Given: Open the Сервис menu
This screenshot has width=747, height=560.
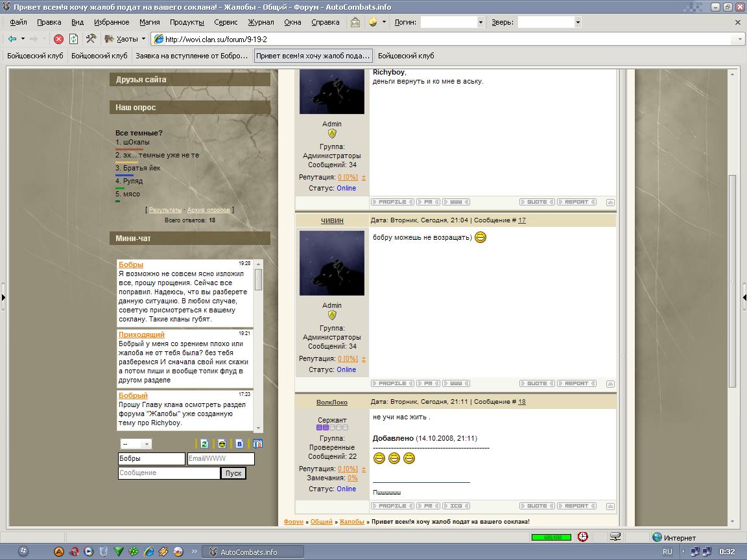Looking at the screenshot, I should 226,22.
